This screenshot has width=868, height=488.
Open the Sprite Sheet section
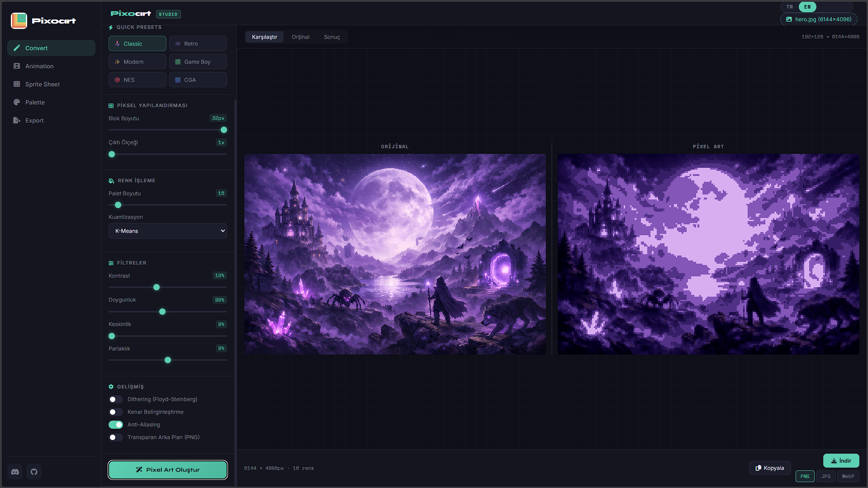pos(51,84)
